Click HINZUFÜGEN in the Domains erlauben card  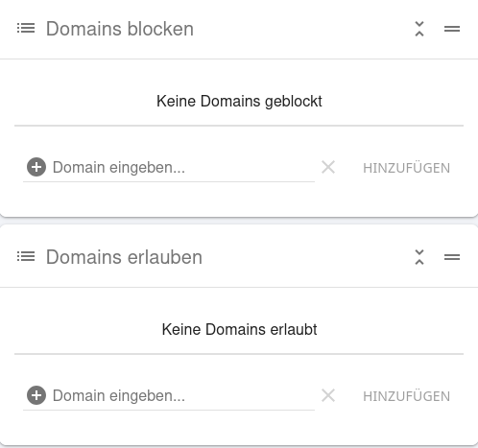click(406, 396)
